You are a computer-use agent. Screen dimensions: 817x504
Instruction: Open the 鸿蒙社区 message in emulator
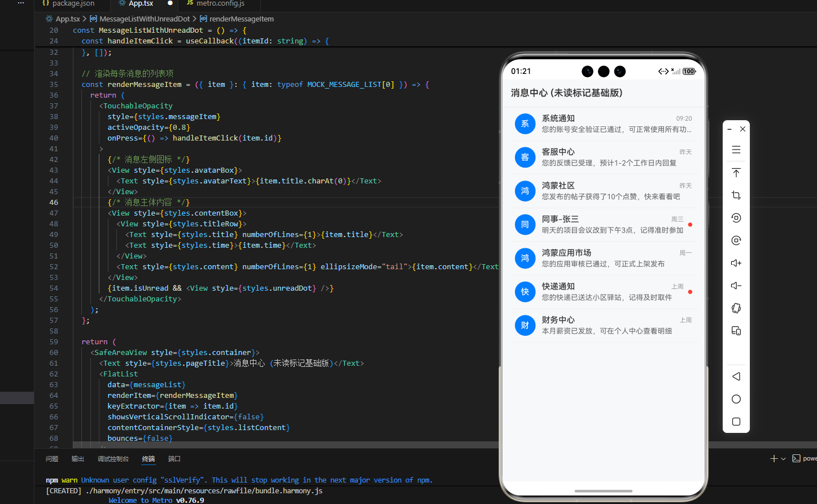(603, 191)
